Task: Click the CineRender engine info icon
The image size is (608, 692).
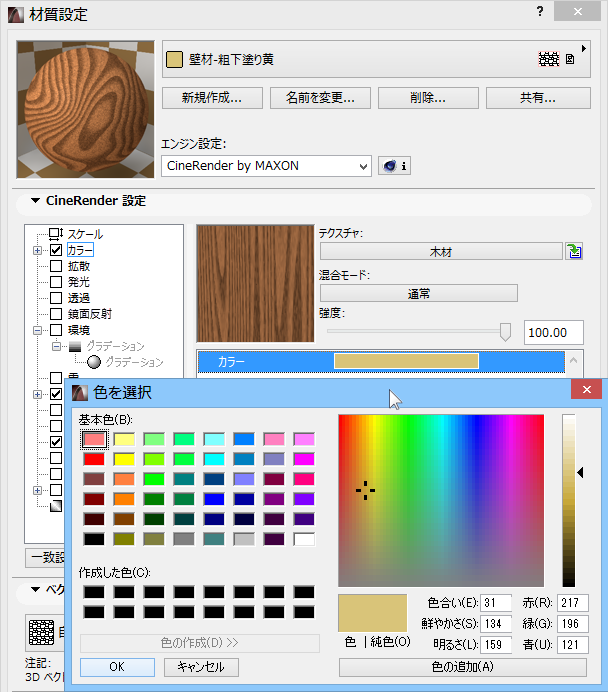Action: pyautogui.click(x=394, y=166)
